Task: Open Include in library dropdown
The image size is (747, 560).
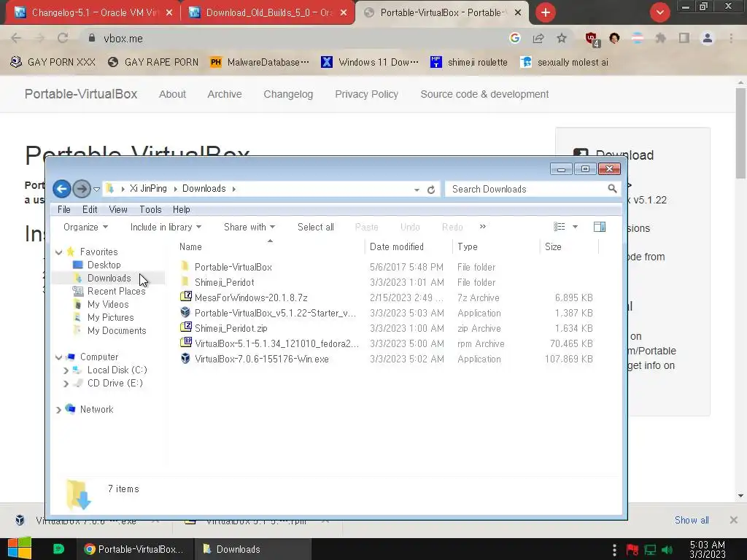Action: [x=166, y=227]
